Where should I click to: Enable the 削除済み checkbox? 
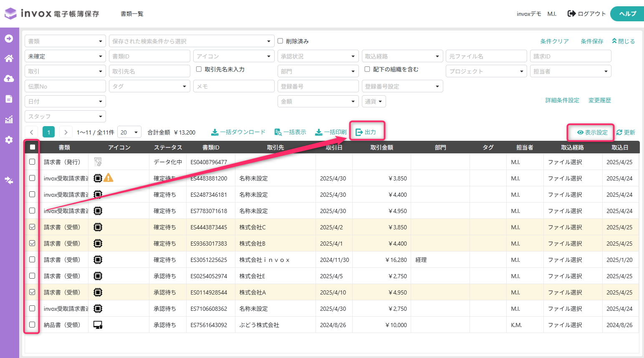click(x=280, y=41)
